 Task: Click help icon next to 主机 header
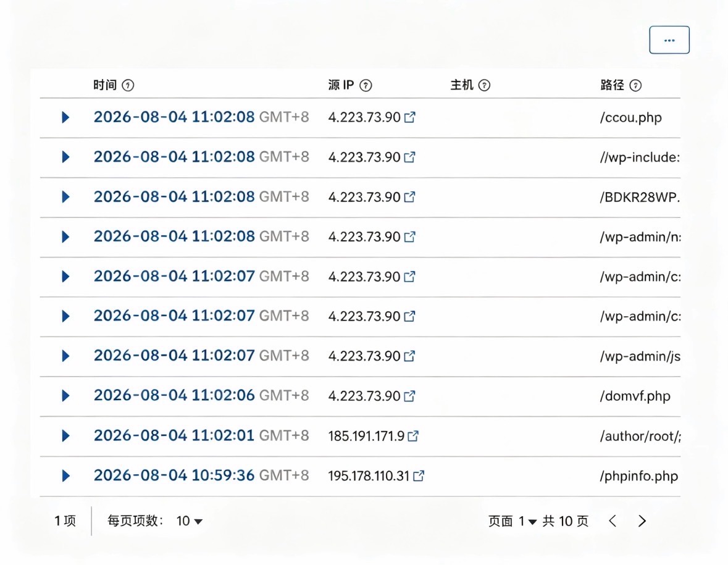tap(484, 85)
